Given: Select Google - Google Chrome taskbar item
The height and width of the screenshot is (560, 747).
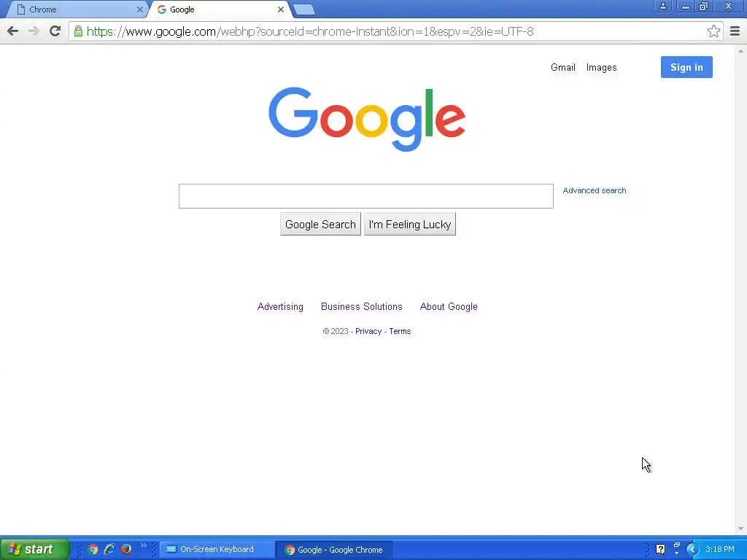Looking at the screenshot, I should pyautogui.click(x=336, y=550).
